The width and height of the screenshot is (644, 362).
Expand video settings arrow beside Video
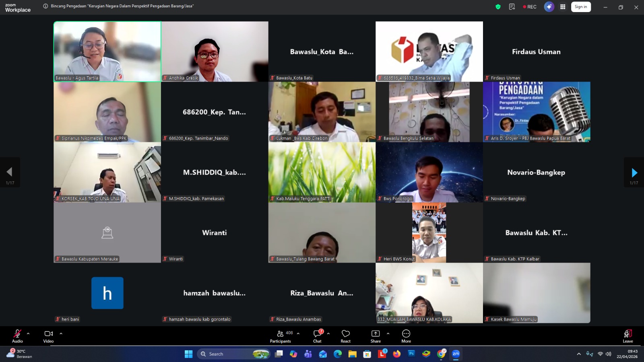pyautogui.click(x=61, y=333)
